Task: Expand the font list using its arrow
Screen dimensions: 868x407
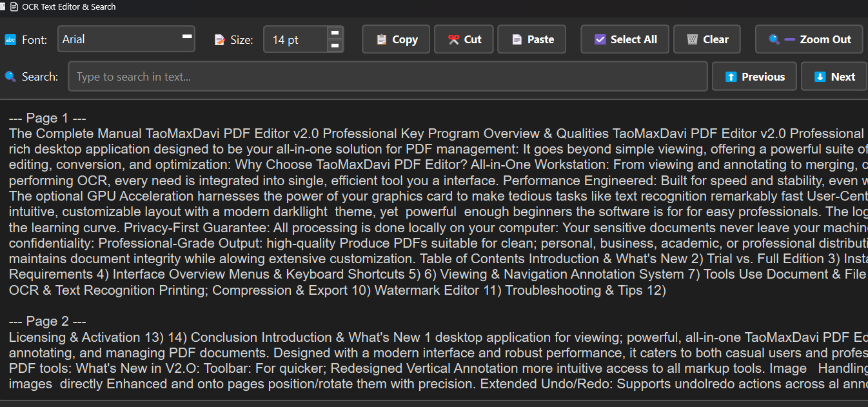Action: point(187,37)
